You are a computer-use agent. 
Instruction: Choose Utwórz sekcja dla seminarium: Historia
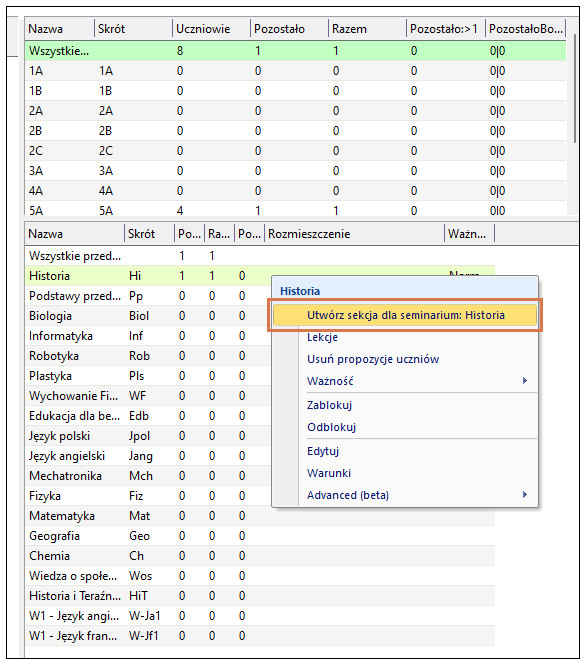point(405,315)
